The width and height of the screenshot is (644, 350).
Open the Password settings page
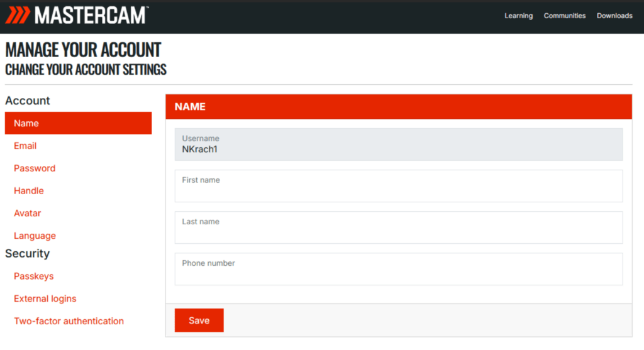pos(35,168)
